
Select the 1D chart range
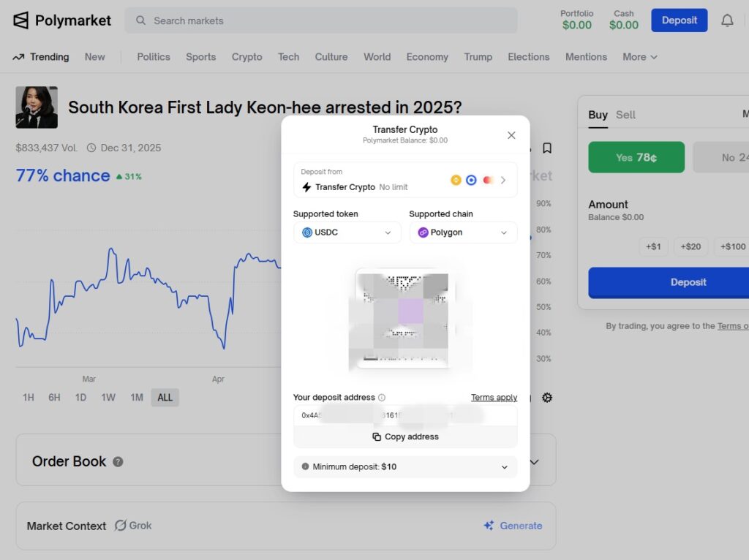(x=80, y=397)
